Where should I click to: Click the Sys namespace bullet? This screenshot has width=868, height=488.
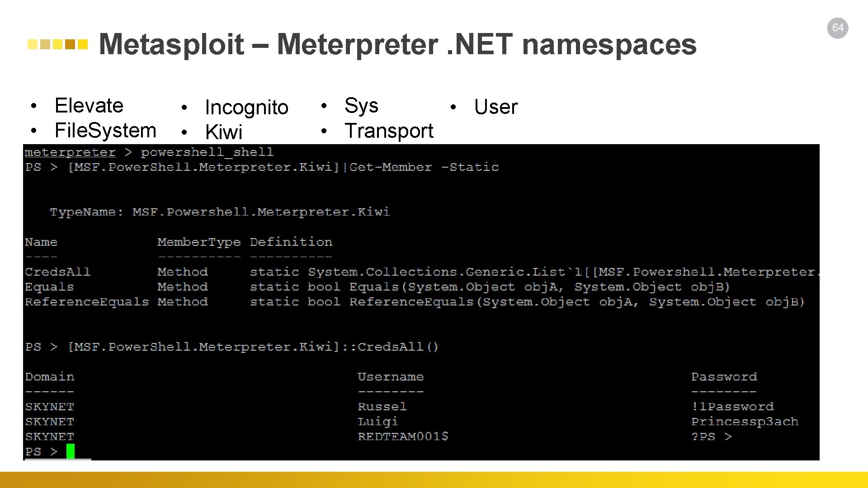(x=361, y=106)
